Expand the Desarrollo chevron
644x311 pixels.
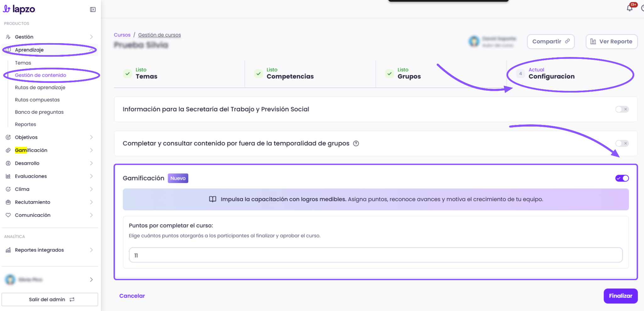tap(91, 163)
